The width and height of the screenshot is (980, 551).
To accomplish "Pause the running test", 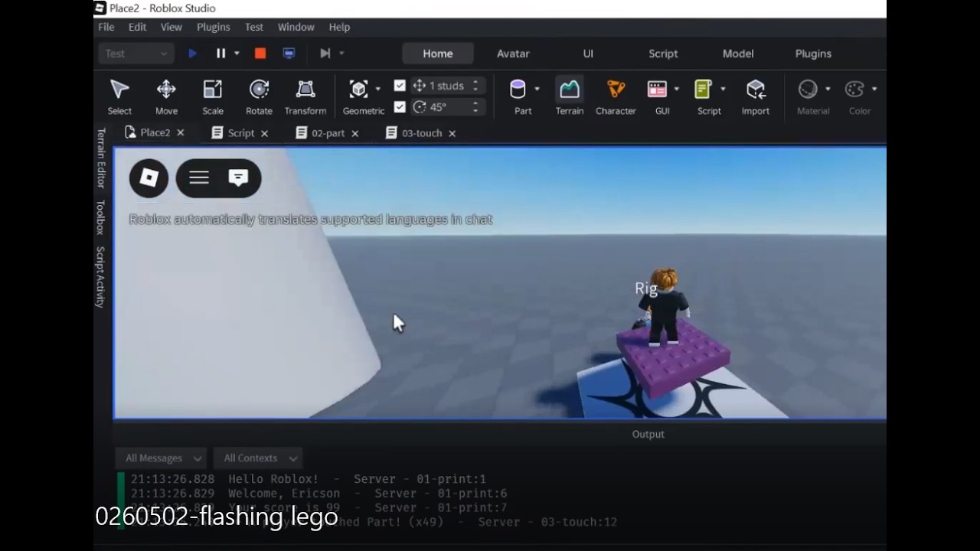I will click(x=220, y=54).
